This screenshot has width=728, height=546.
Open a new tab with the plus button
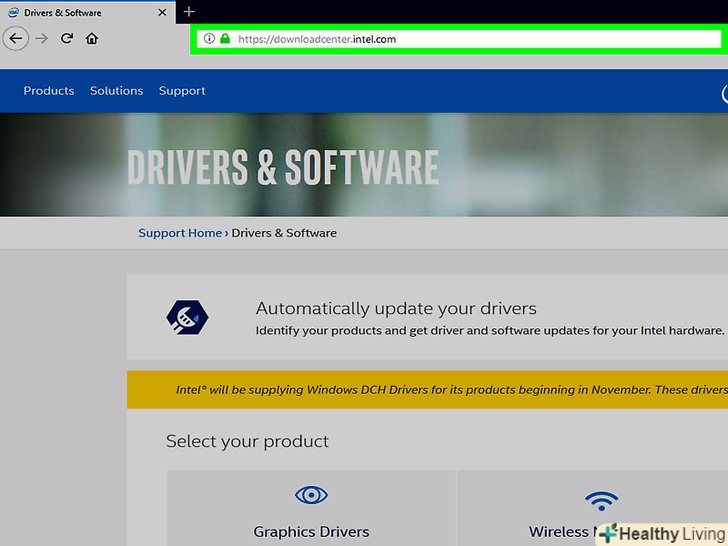pos(188,12)
